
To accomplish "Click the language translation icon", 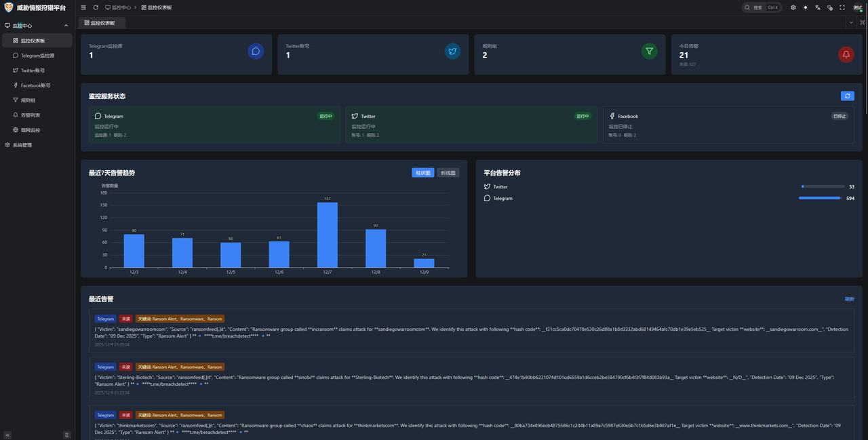I will coord(818,7).
